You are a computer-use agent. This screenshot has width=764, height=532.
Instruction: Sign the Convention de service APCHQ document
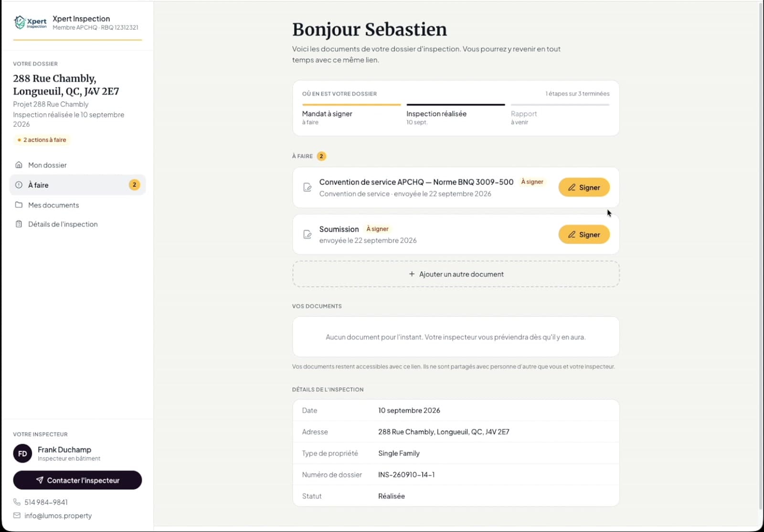point(584,187)
